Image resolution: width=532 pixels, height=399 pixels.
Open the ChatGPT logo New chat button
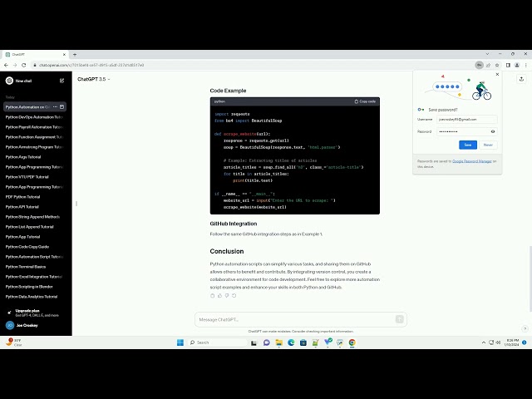click(x=18, y=81)
